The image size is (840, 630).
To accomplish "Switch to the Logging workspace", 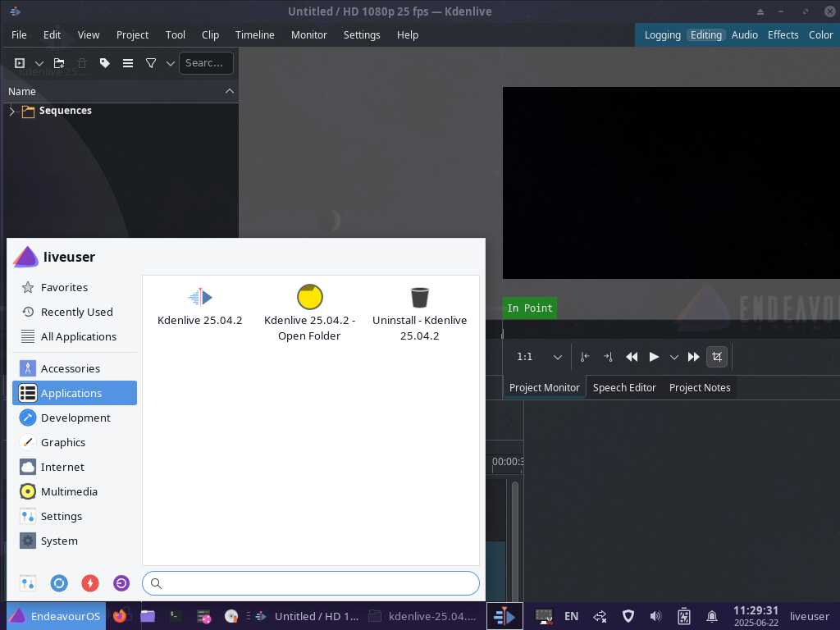I will point(662,34).
